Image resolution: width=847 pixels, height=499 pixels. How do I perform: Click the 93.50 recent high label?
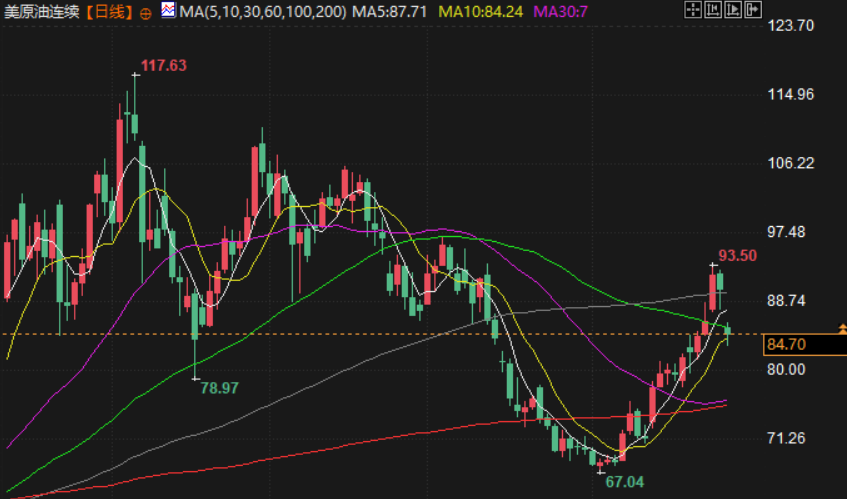[x=737, y=255]
